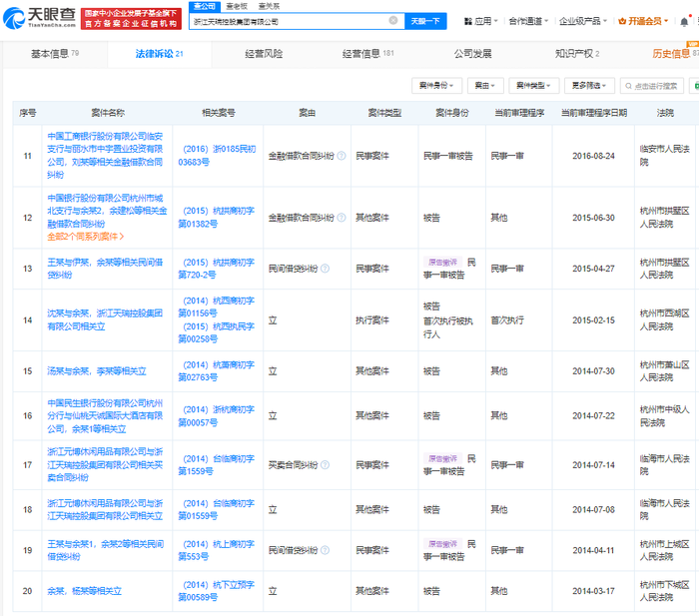Click the red 官方备案企业征信机构 banner
699x616 pixels.
coord(131,18)
